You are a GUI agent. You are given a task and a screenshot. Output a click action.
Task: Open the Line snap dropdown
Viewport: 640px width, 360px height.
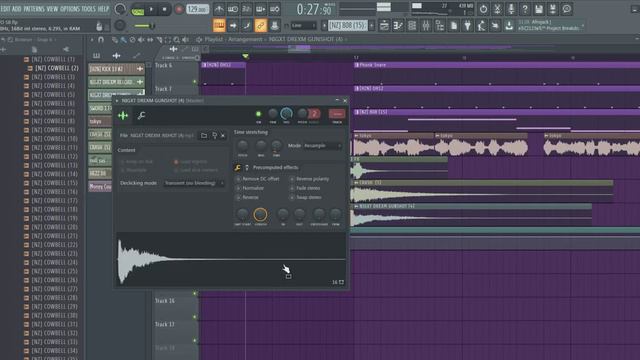[303, 25]
